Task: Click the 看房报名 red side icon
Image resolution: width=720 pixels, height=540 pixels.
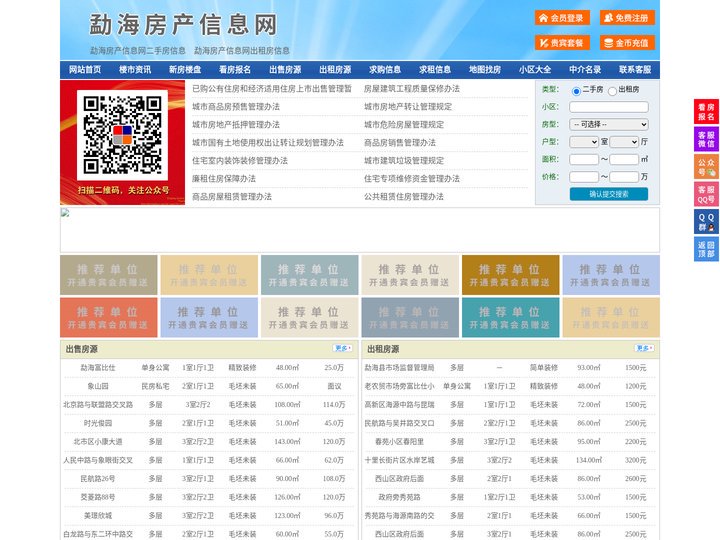Action: pos(706,112)
